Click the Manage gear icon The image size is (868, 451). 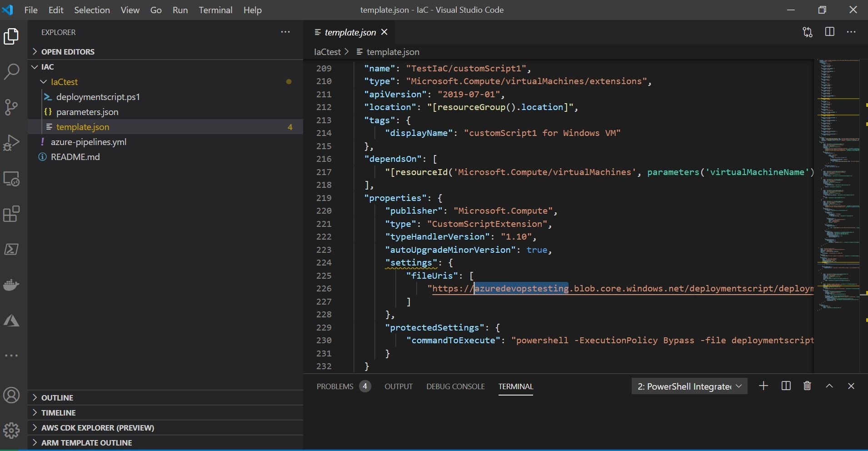11,430
